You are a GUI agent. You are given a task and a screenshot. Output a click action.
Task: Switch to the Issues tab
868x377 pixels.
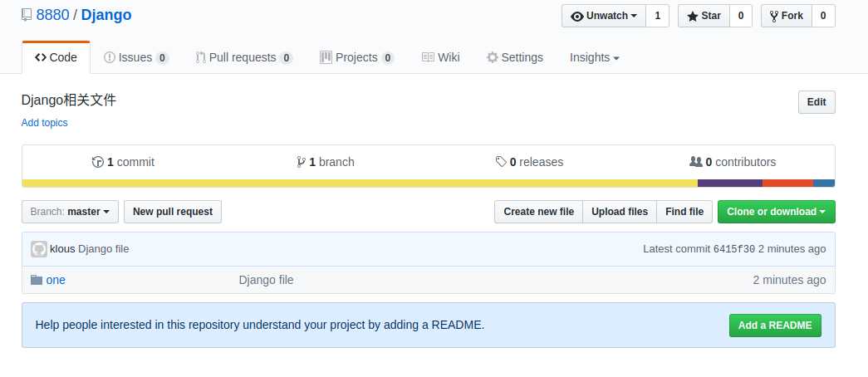pos(135,57)
